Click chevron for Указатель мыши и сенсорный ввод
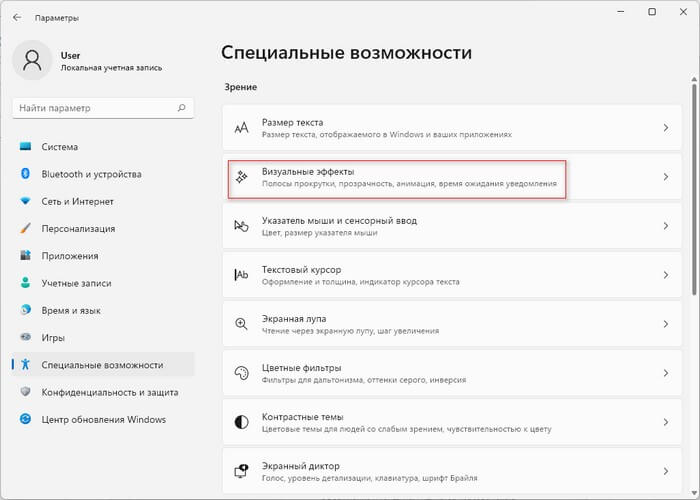 [665, 226]
